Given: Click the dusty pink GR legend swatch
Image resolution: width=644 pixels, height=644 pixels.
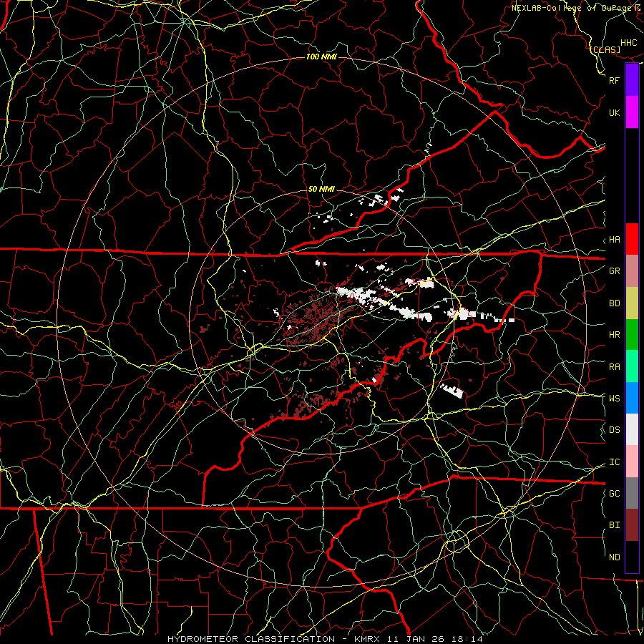Looking at the screenshot, I should (x=632, y=271).
